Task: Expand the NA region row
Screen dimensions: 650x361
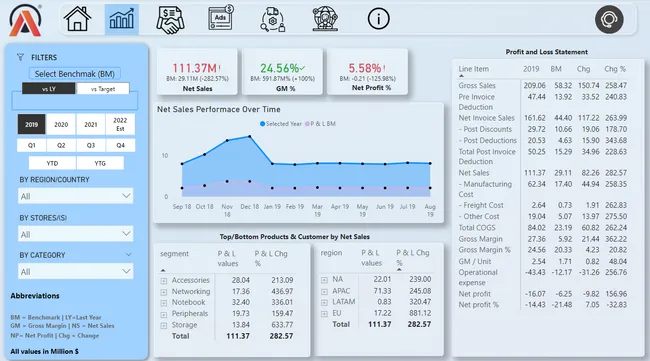Action: [324, 280]
